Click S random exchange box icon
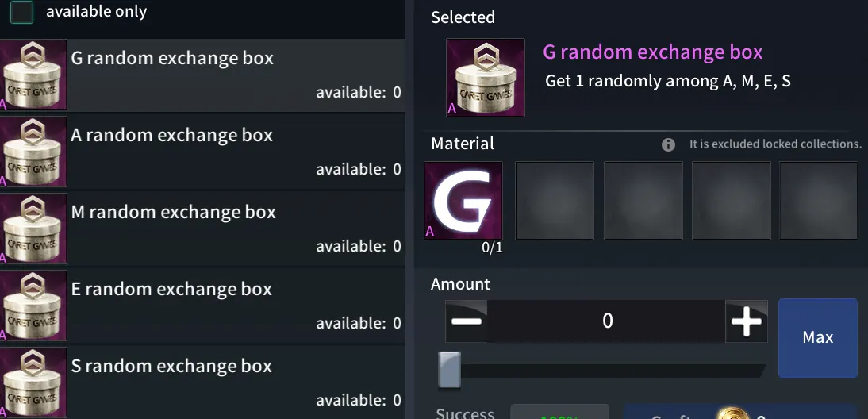This screenshot has width=868, height=419. click(x=33, y=382)
